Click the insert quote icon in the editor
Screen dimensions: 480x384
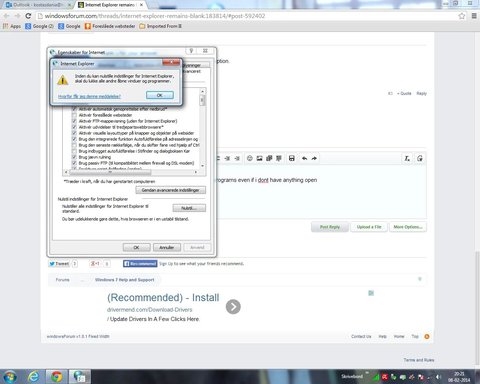pos(279,158)
